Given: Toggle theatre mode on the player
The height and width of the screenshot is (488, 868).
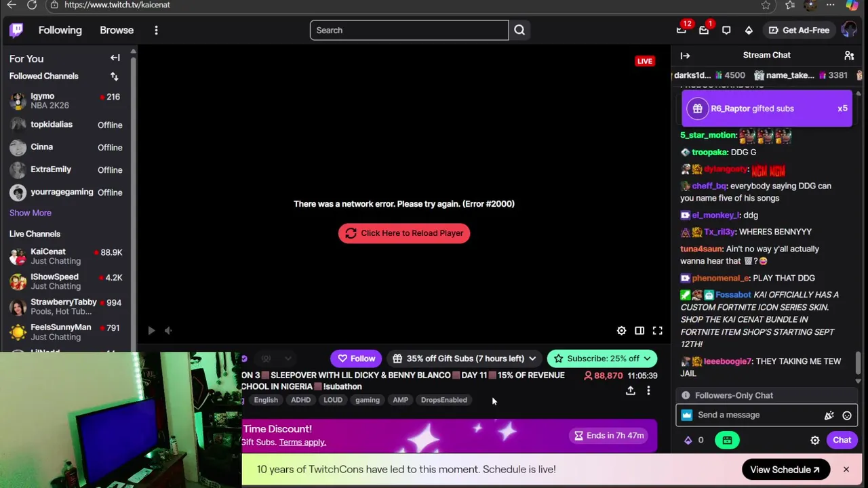Looking at the screenshot, I should (639, 331).
